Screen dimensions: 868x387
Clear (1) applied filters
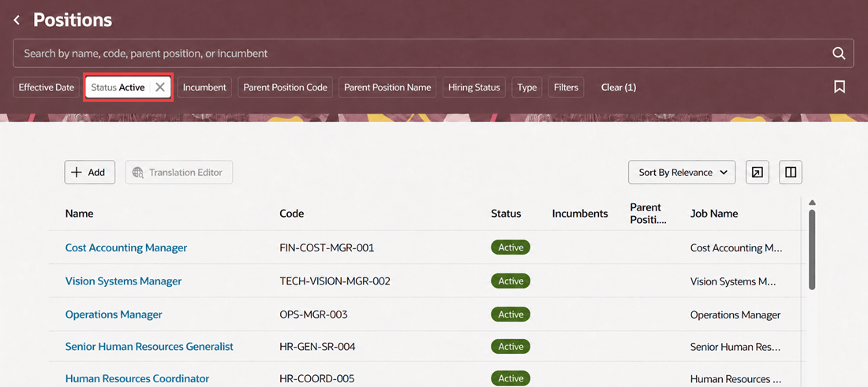pos(619,87)
